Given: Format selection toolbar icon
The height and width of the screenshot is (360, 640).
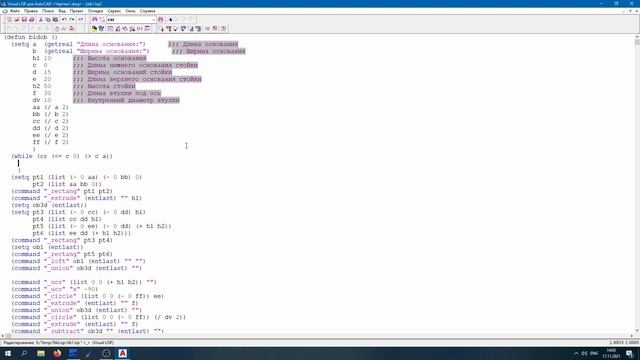Looking at the screenshot, I should 198,29.
